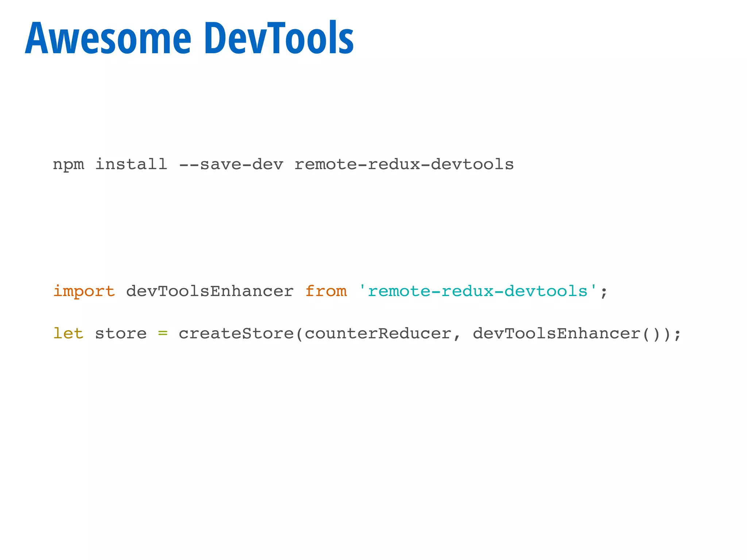
Task: Click the word 'store' after let
Action: pos(121,334)
